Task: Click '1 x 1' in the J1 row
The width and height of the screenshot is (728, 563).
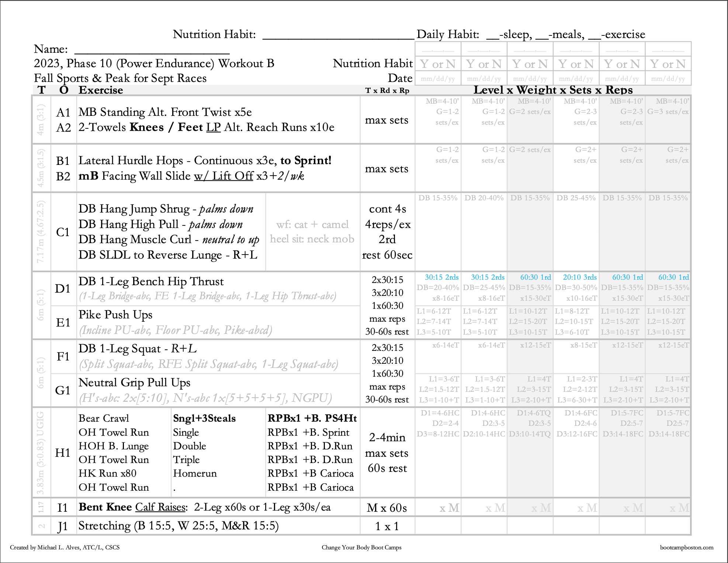Action: [x=387, y=526]
